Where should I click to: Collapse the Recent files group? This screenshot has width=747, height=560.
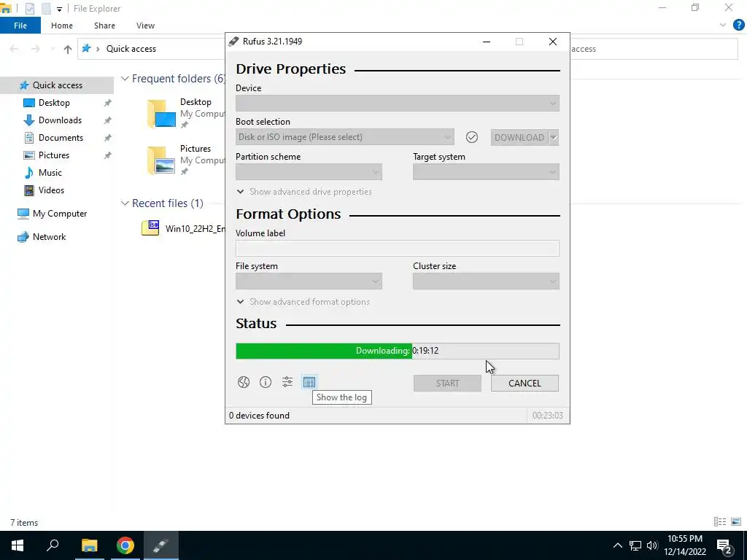point(125,203)
